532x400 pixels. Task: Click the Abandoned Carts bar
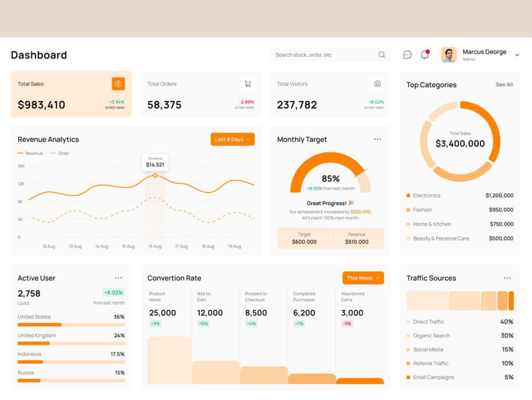[360, 381]
